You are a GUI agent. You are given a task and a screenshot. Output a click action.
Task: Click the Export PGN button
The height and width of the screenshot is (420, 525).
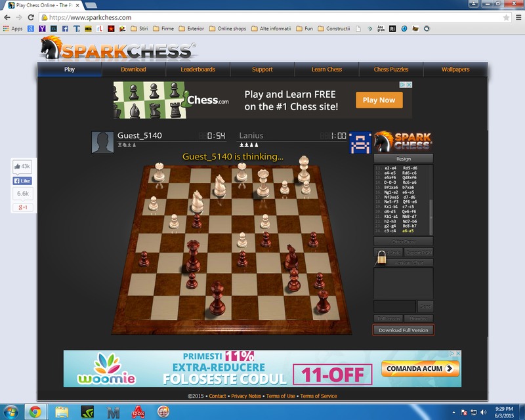pyautogui.click(x=419, y=253)
